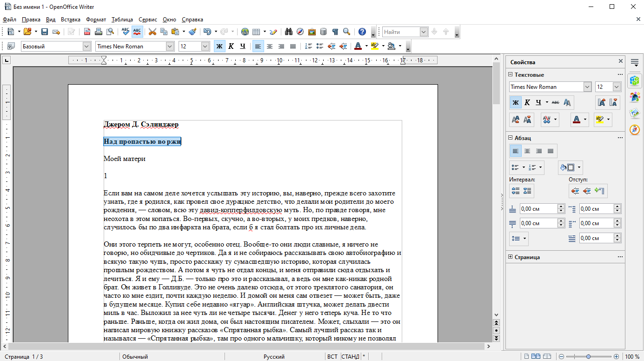Open the toolbar font name dropdown
Screen dimensions: 644x361
(170, 46)
